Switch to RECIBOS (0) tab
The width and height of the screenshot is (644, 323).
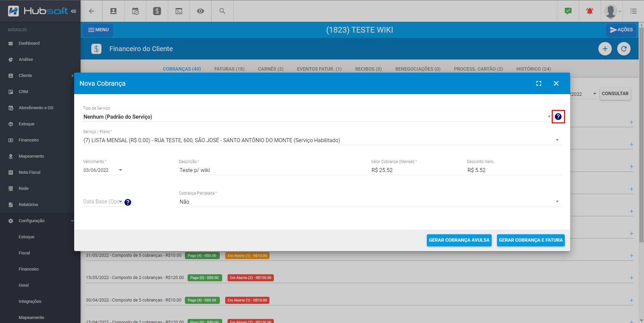(368, 69)
